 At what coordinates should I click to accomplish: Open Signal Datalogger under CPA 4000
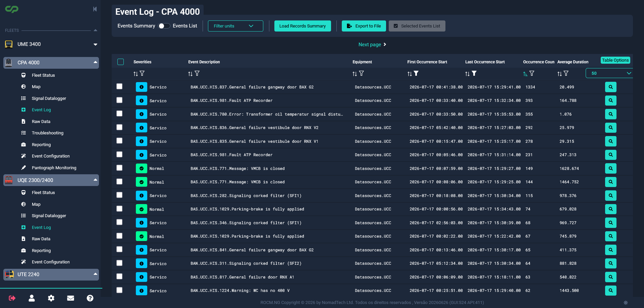click(x=49, y=99)
